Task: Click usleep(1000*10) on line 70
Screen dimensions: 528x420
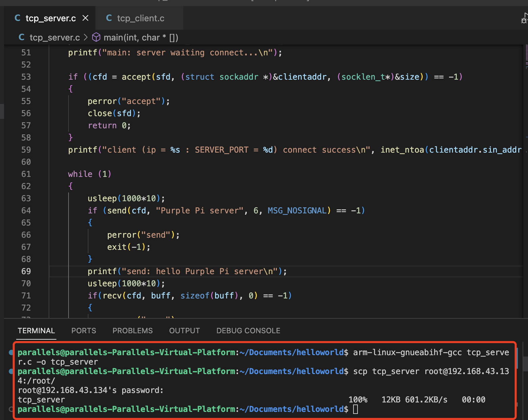Action: tap(126, 284)
